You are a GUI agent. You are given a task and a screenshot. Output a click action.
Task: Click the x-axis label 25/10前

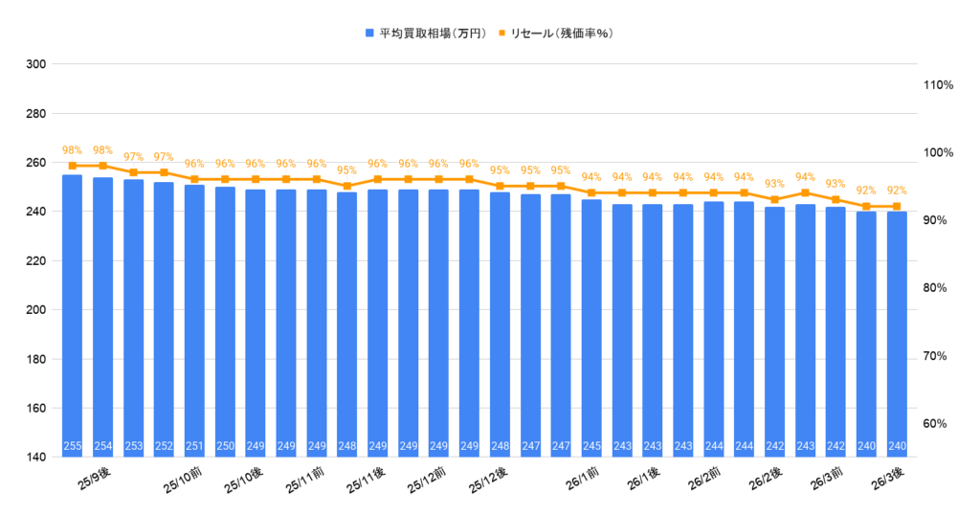click(x=183, y=481)
